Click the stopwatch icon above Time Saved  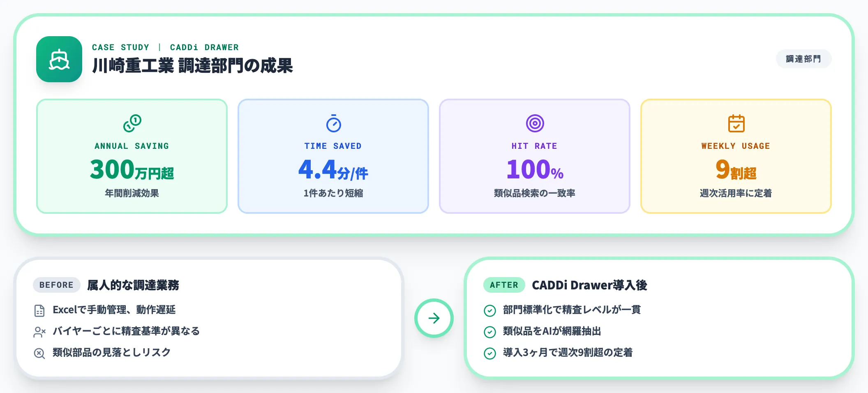point(333,123)
